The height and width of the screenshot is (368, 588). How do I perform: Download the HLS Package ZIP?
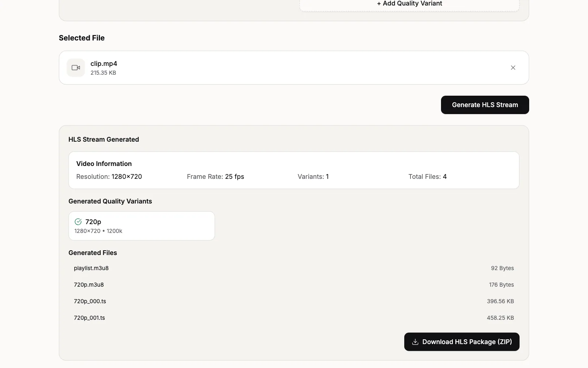coord(462,342)
